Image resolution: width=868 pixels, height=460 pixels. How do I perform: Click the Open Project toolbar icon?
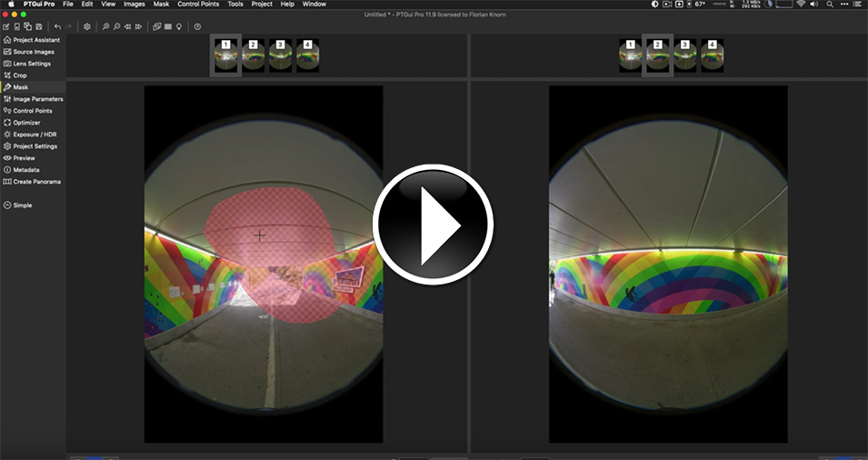[x=17, y=26]
